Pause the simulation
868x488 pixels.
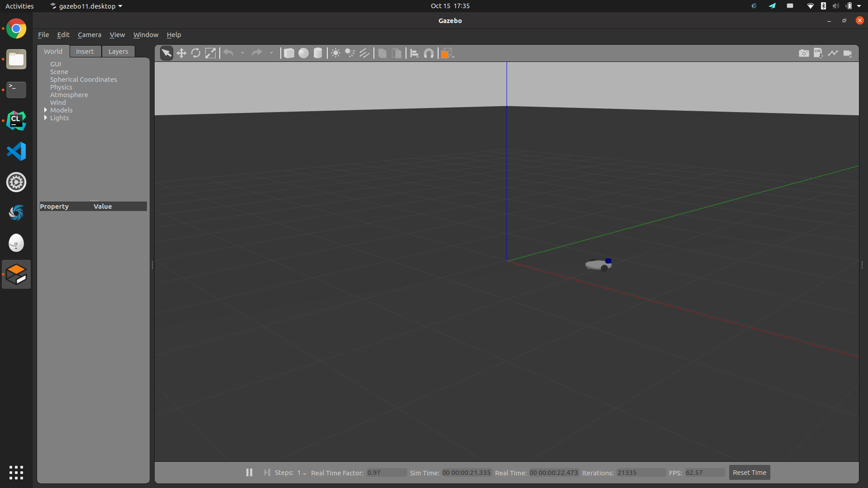(249, 472)
